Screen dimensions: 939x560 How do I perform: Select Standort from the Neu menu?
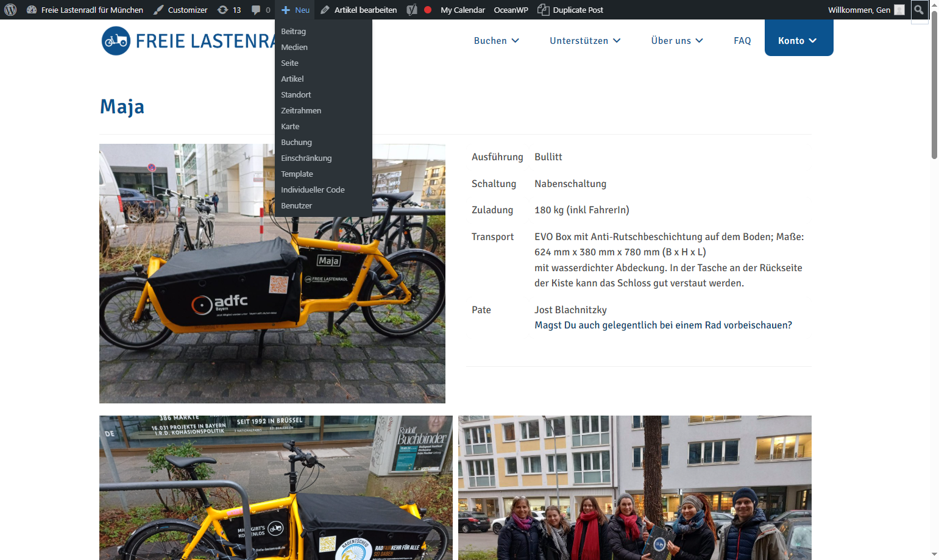(324, 94)
